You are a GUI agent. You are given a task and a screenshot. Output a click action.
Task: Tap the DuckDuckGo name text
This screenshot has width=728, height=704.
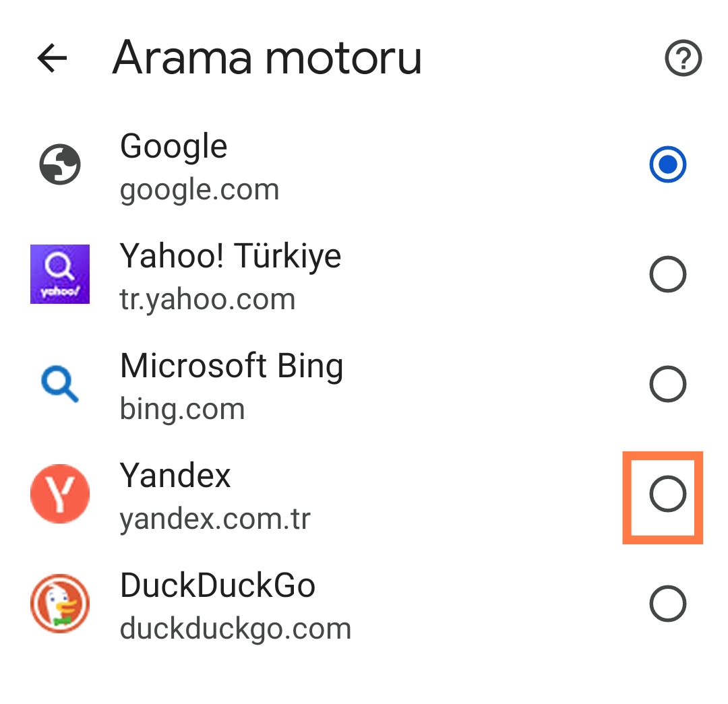[217, 585]
